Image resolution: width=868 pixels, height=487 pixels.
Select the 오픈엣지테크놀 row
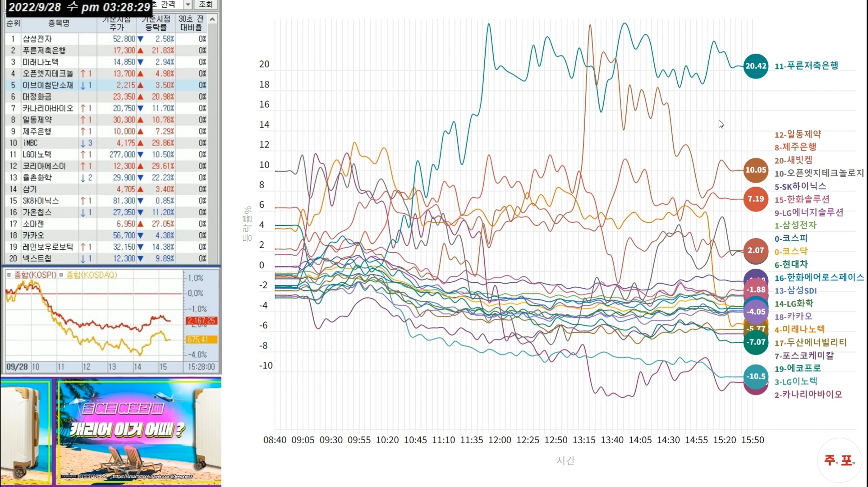[106, 74]
